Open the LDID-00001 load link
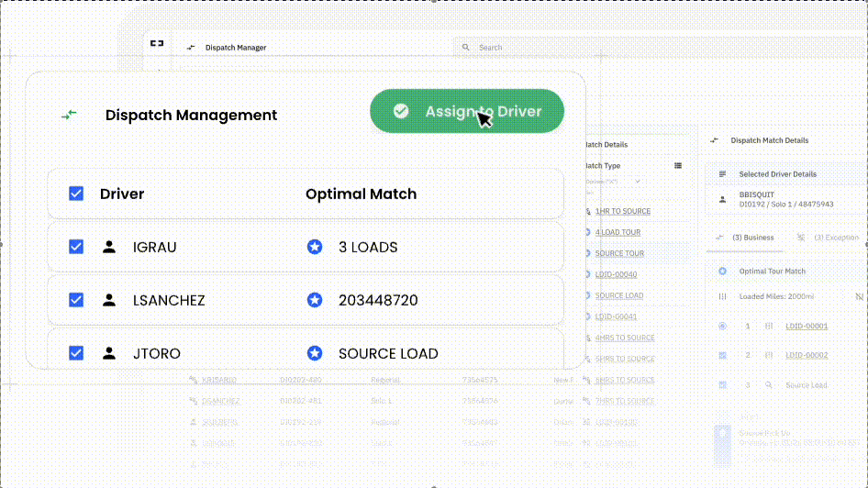The height and width of the screenshot is (488, 868). [x=807, y=327]
